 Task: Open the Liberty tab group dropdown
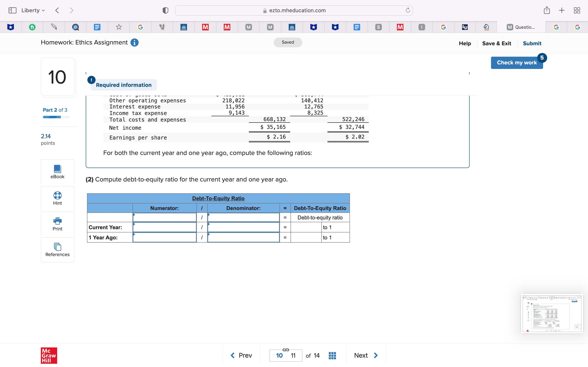(32, 10)
